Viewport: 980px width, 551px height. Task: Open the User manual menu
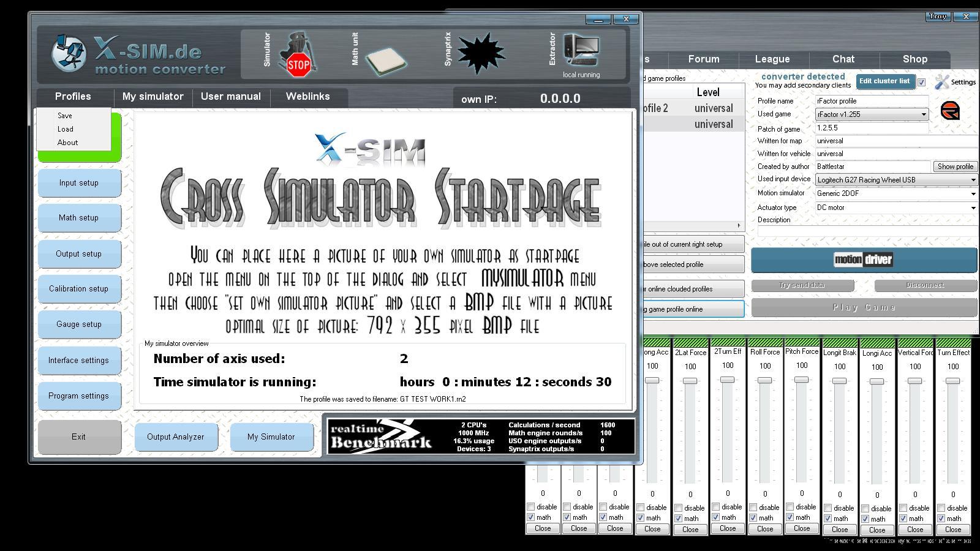click(231, 96)
